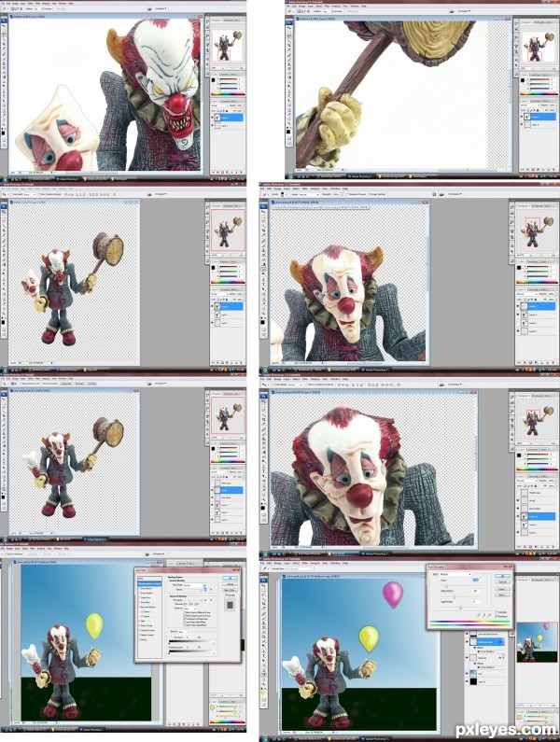Hide the sky layer in the Hue/Saturation screenshot
Viewport: 560px width, 742px height.
467,674
